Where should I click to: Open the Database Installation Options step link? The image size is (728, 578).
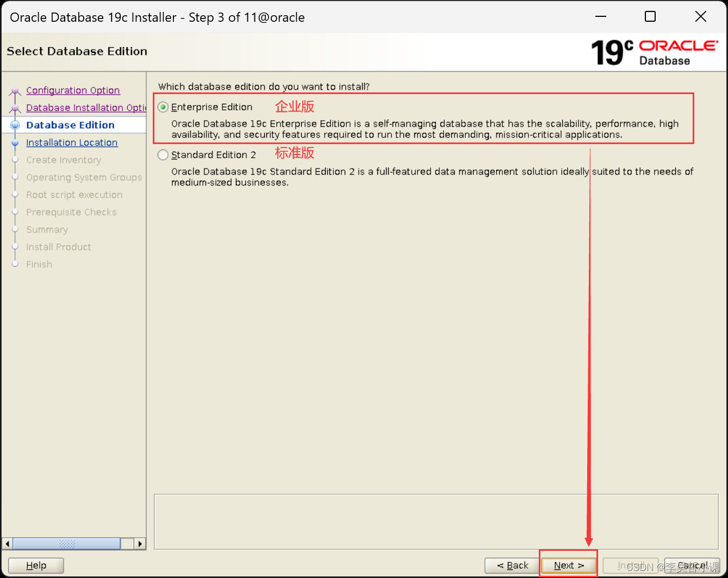[86, 108]
